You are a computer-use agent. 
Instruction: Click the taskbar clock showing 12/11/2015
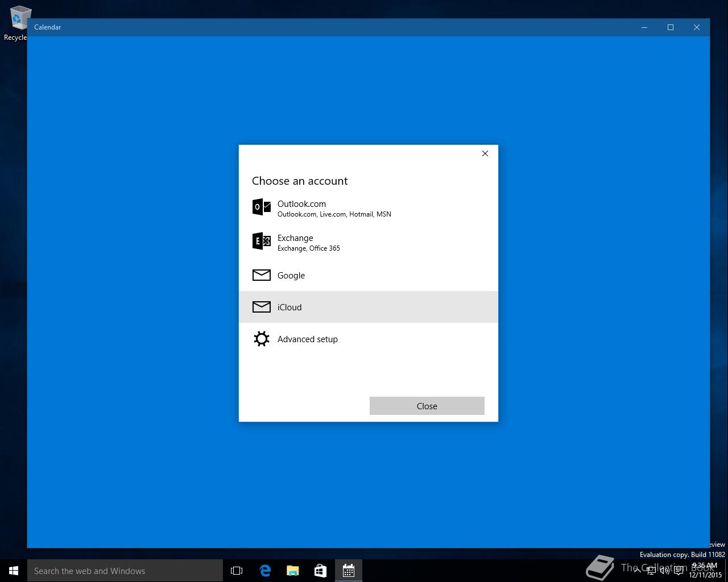click(705, 571)
